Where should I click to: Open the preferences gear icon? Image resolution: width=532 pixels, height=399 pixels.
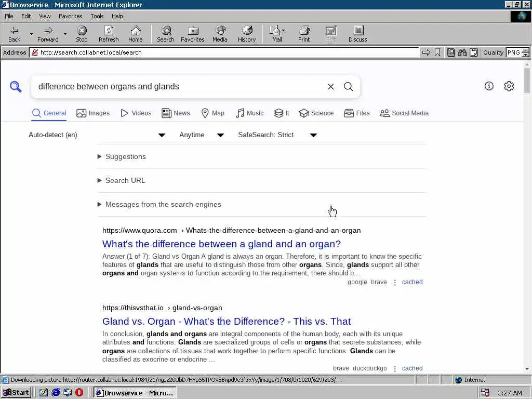(x=509, y=86)
